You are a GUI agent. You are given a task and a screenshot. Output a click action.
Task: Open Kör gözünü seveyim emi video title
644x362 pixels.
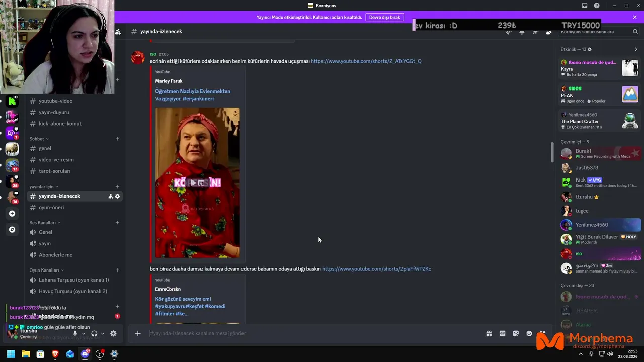click(x=190, y=306)
